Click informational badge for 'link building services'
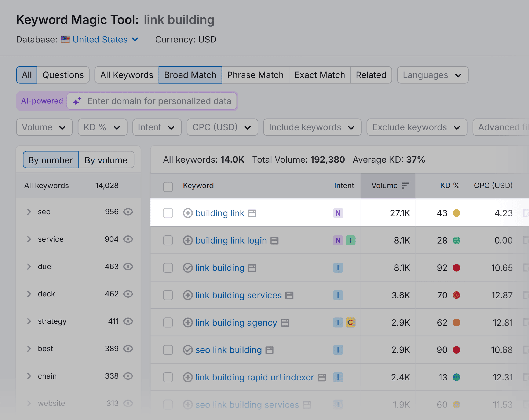The height and width of the screenshot is (420, 529). coord(338,295)
